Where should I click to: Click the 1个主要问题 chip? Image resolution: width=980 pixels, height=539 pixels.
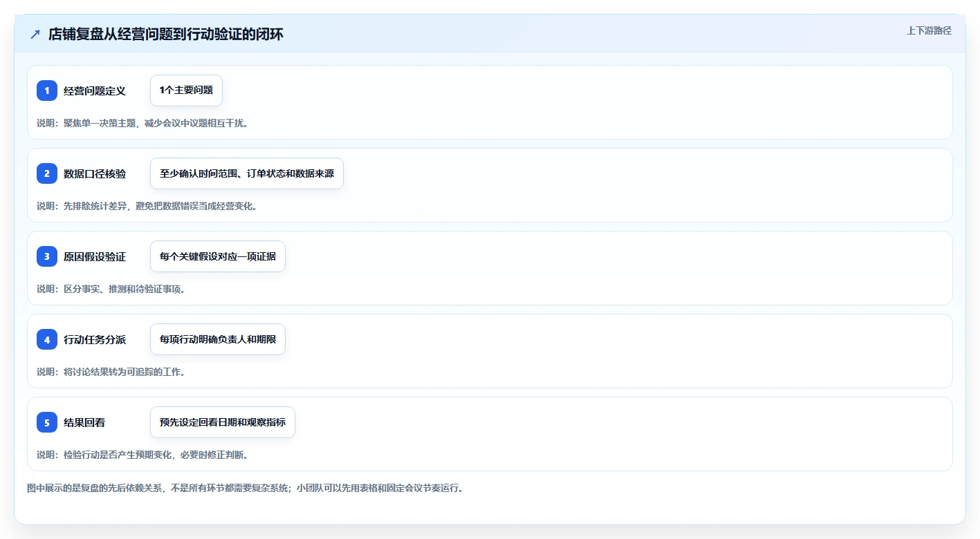[x=186, y=91]
